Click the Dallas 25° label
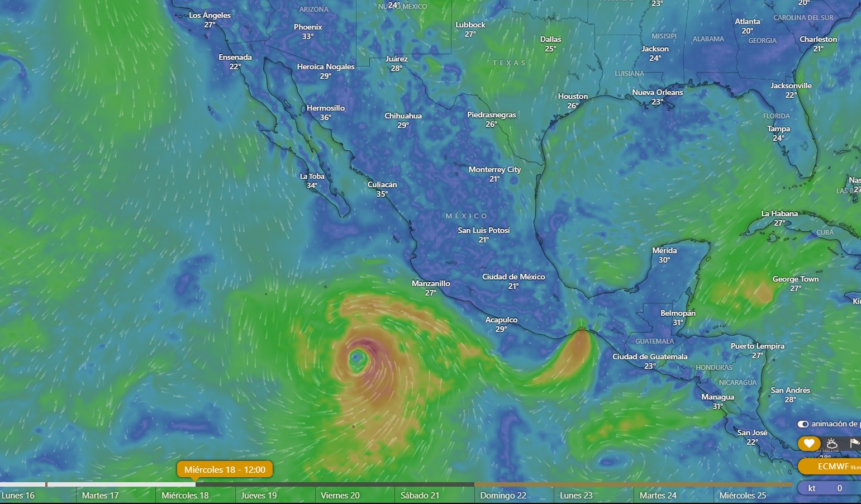 550,44
